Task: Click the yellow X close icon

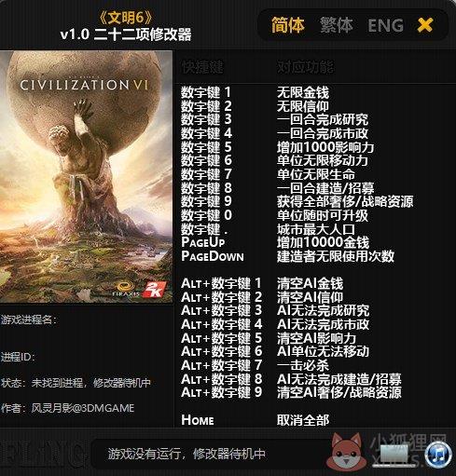Action: pos(425,25)
